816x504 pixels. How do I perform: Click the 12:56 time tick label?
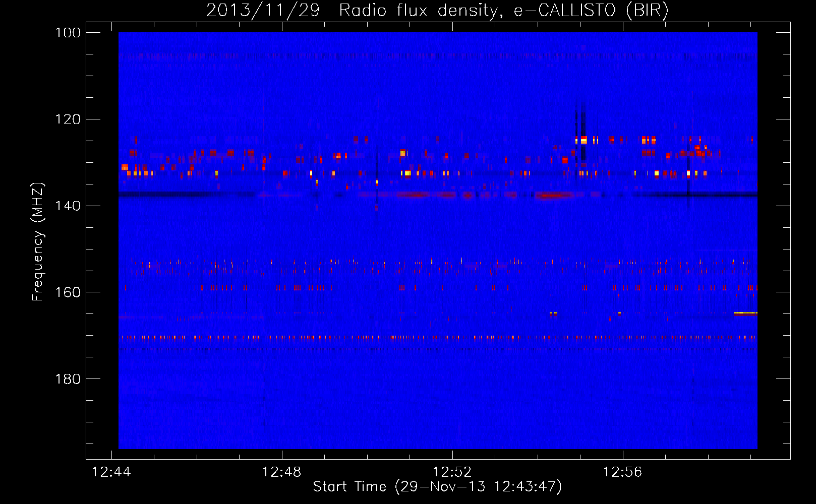(x=623, y=472)
